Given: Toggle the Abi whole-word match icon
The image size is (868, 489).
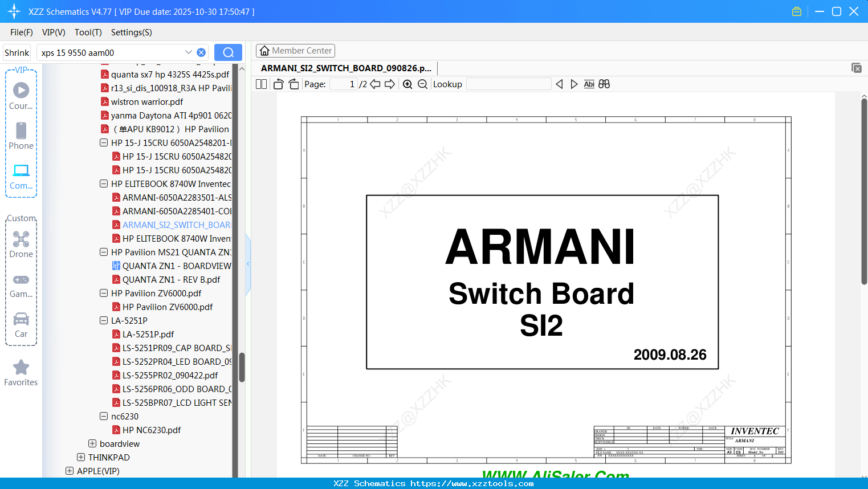Looking at the screenshot, I should (x=589, y=84).
